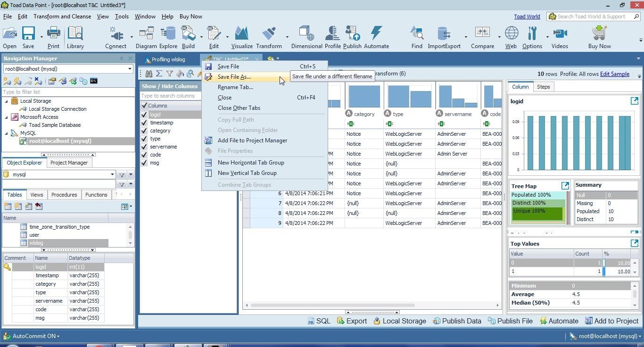644x347 pixels.
Task: Click the filter funnel icon in transform toolbar
Action: pos(170,74)
